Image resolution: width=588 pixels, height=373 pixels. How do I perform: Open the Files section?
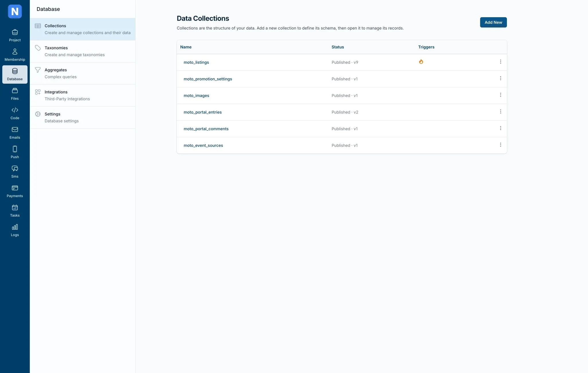[15, 94]
